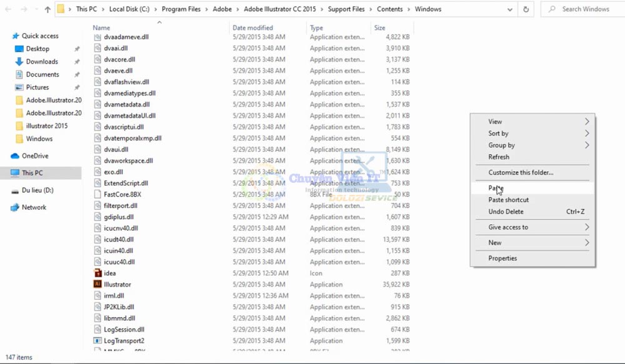Click the Refresh button in address bar

(526, 9)
